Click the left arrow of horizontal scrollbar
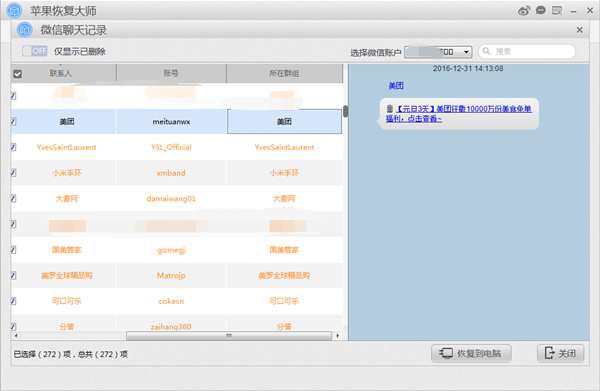The height and width of the screenshot is (391, 600). click(16, 336)
